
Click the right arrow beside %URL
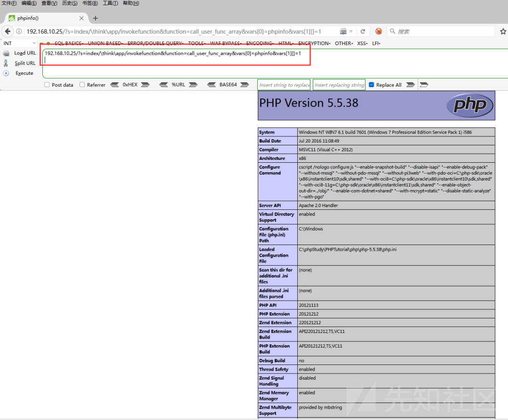pos(193,85)
